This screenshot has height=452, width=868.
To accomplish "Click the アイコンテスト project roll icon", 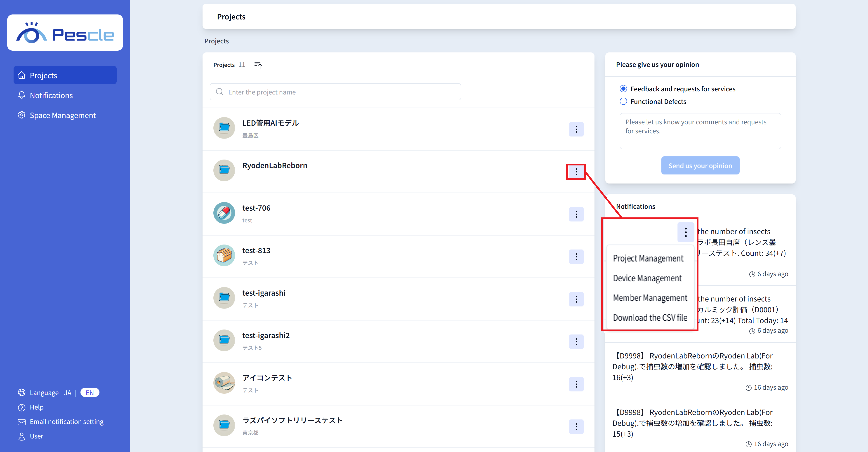I will tap(224, 383).
